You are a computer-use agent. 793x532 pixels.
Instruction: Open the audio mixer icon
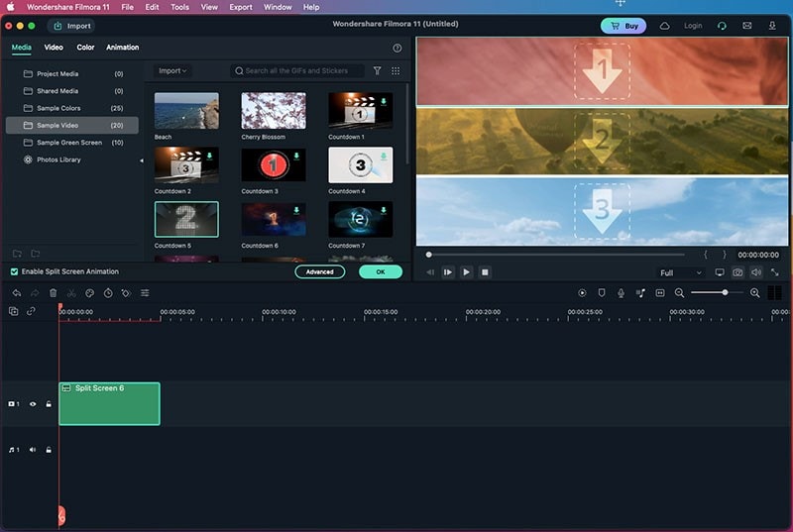(x=640, y=293)
